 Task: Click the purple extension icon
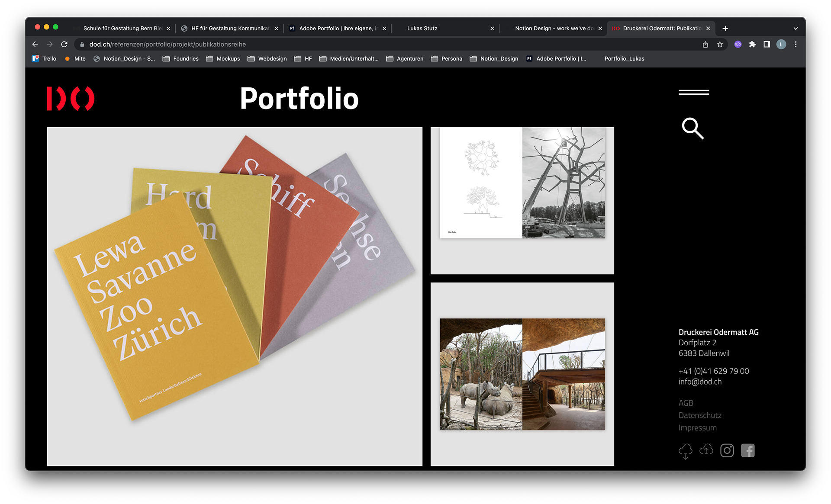[x=738, y=44]
